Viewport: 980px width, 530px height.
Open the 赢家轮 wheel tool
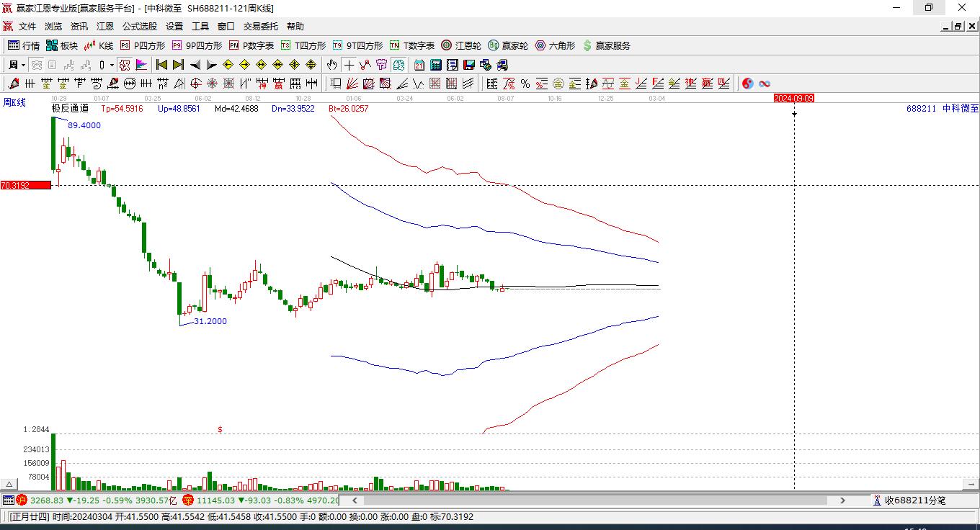click(508, 45)
